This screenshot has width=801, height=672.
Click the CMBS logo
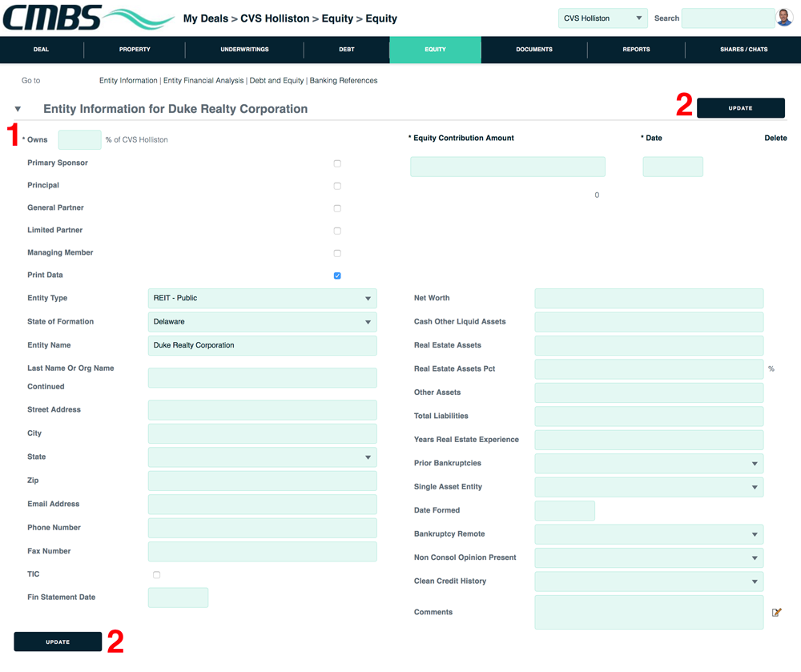(88, 18)
